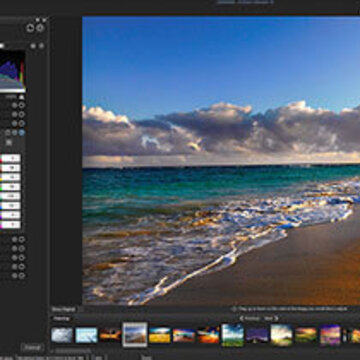
Task: Click the small square icon below the blue toggle
Action: tap(9, 142)
